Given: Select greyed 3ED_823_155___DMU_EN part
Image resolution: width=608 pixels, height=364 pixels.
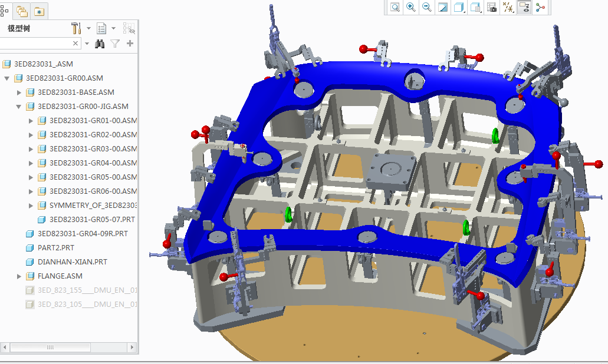Looking at the screenshot, I should pyautogui.click(x=87, y=290).
